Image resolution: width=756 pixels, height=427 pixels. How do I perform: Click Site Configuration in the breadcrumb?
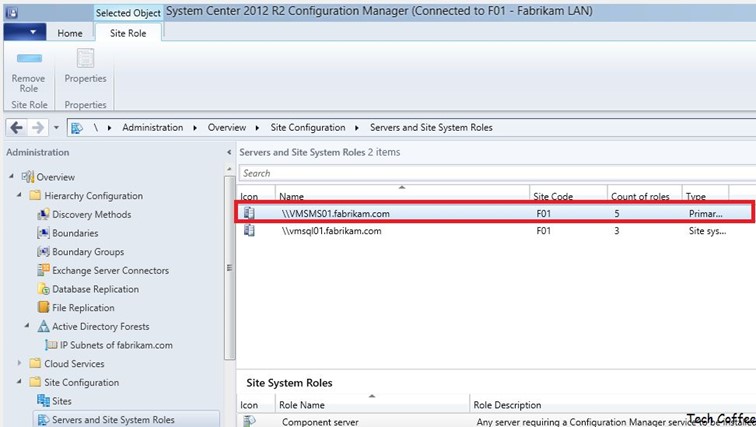click(308, 128)
